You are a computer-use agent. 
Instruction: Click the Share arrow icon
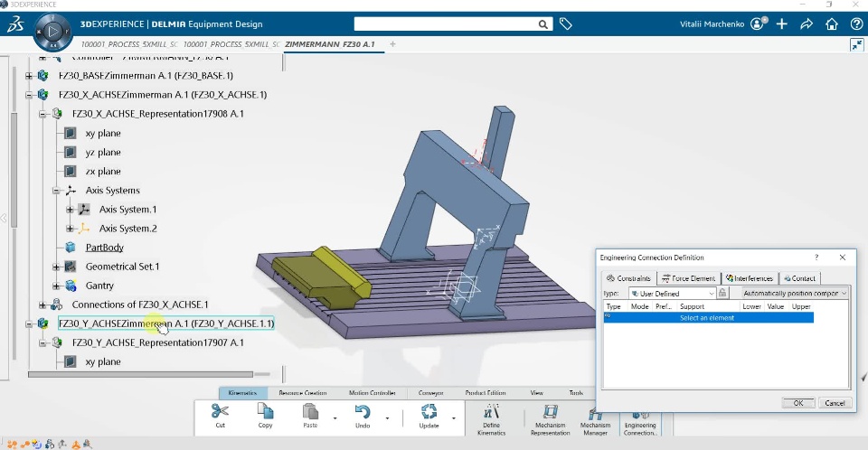click(807, 23)
